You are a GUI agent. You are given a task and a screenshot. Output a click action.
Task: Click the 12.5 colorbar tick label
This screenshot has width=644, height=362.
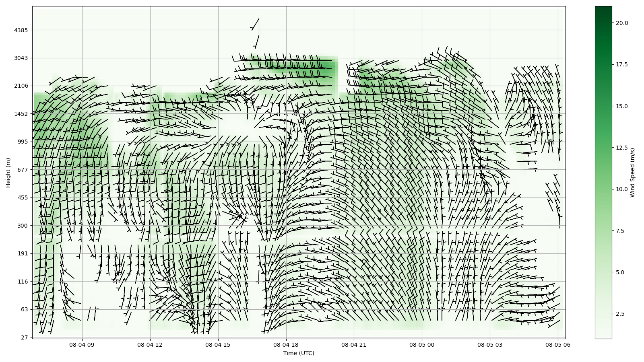pyautogui.click(x=621, y=148)
